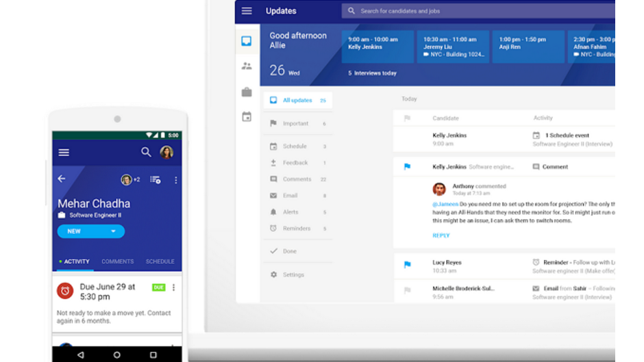Screen dimensions: 644x362
Task: Select the Feedback filter
Action: [298, 163]
